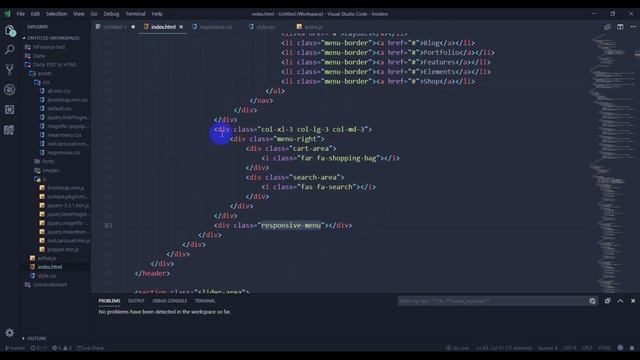Viewport: 640px width, 360px height.
Task: Close the bottom Problems panel
Action: point(633,301)
